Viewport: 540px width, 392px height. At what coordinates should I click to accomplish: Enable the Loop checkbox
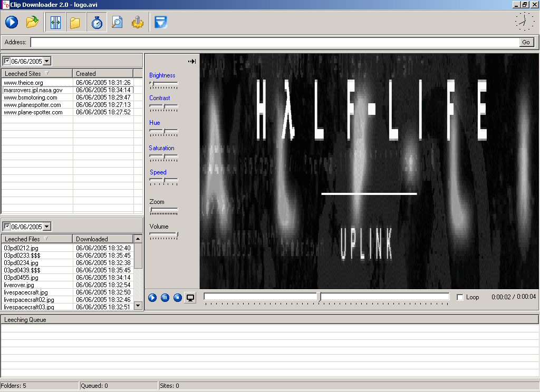460,297
